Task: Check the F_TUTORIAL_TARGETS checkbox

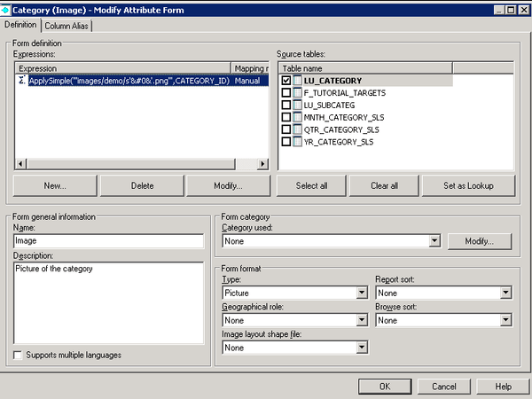Action: pyautogui.click(x=286, y=92)
